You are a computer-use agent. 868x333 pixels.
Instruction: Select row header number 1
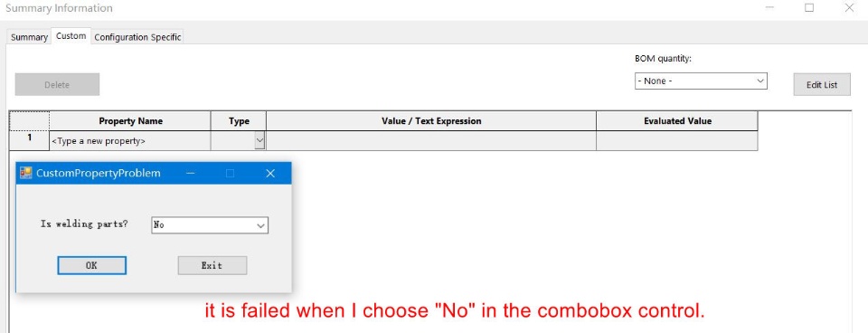point(30,138)
